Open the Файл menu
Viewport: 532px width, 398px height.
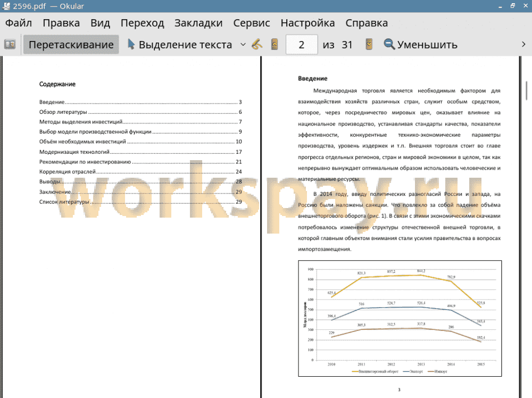19,23
